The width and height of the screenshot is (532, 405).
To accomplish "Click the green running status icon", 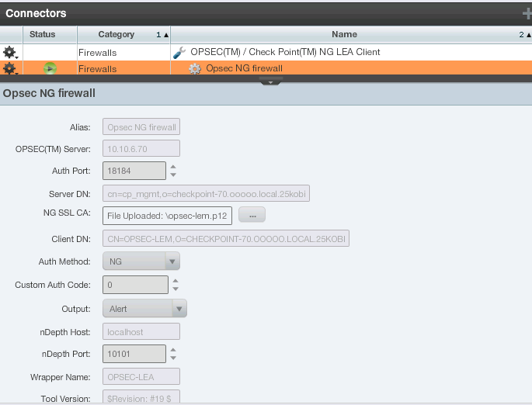I will [x=50, y=68].
